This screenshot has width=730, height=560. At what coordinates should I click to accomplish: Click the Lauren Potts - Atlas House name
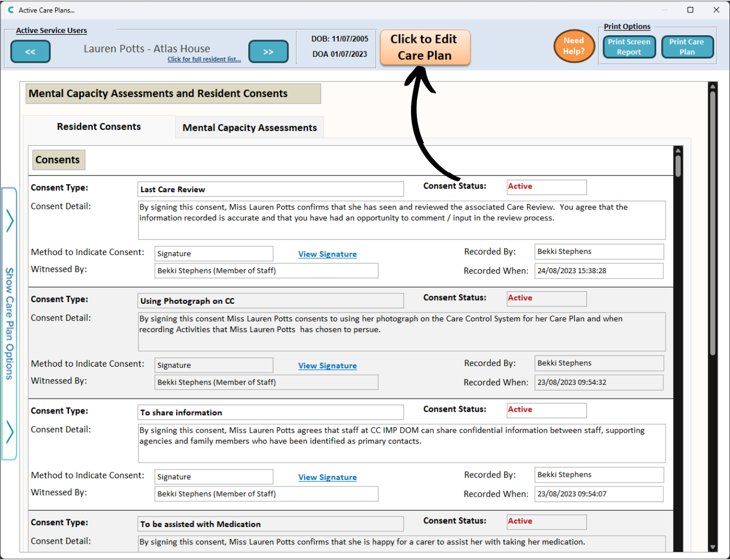(x=147, y=49)
